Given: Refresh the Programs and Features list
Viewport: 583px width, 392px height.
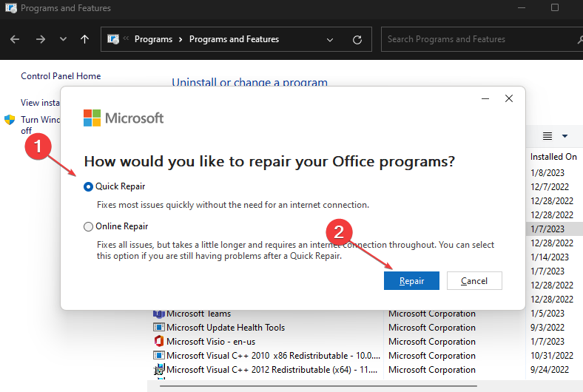Looking at the screenshot, I should pos(357,39).
